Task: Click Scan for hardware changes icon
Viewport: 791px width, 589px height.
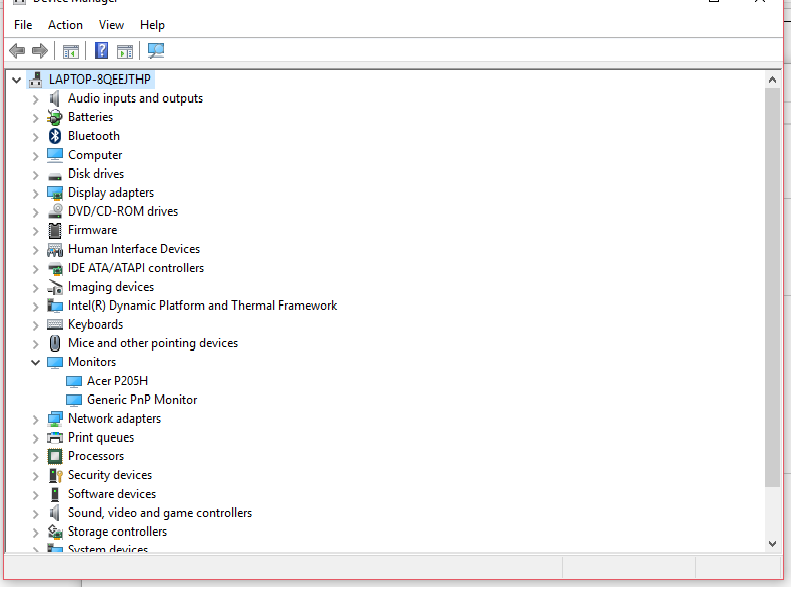Action: (156, 50)
